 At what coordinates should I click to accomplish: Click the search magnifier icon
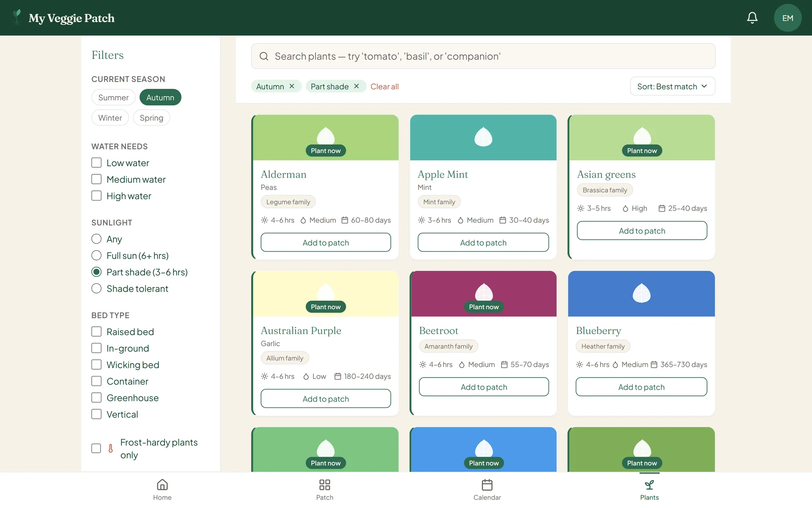tap(264, 56)
